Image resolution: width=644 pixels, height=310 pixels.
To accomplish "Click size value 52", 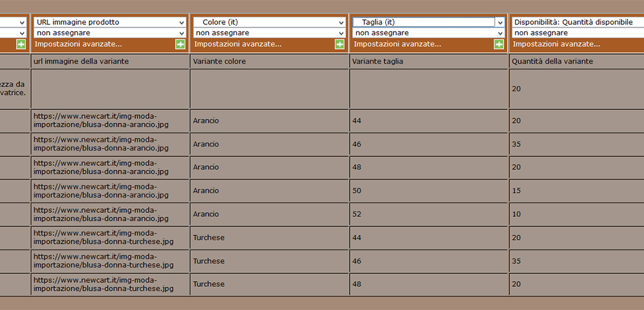I will (x=357, y=214).
